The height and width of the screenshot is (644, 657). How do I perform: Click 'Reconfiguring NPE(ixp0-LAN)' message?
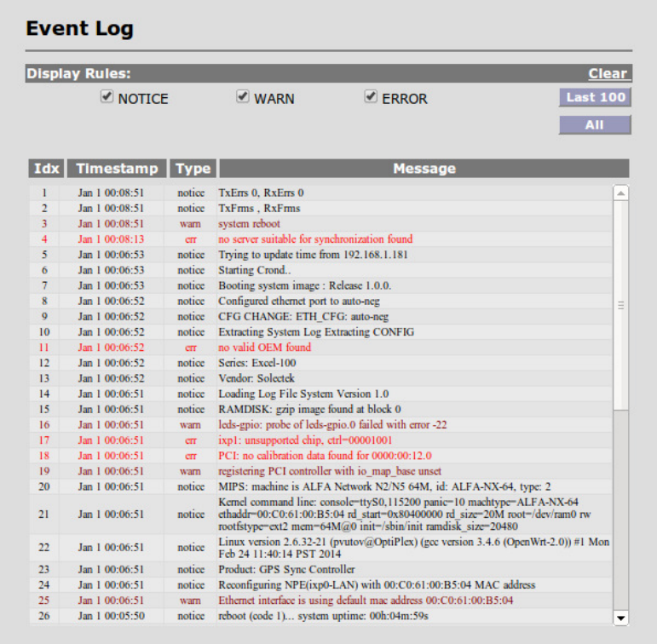click(377, 585)
